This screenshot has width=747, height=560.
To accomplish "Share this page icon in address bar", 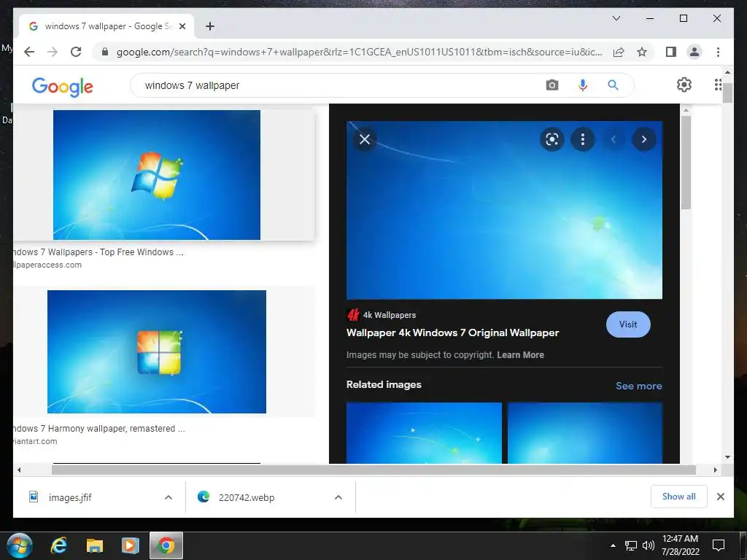I will click(x=619, y=52).
